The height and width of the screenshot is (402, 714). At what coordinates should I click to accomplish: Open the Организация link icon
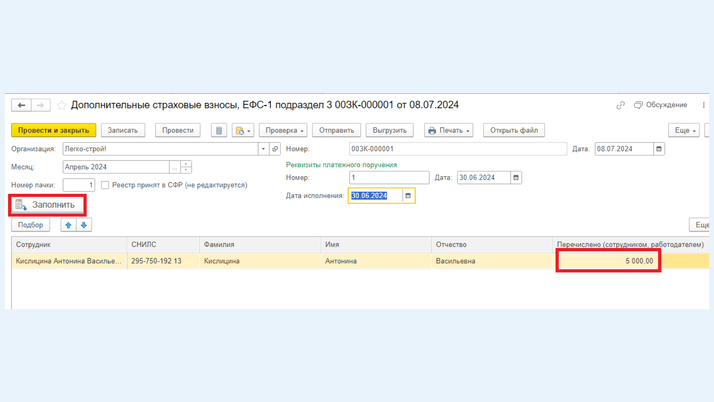pyautogui.click(x=275, y=149)
